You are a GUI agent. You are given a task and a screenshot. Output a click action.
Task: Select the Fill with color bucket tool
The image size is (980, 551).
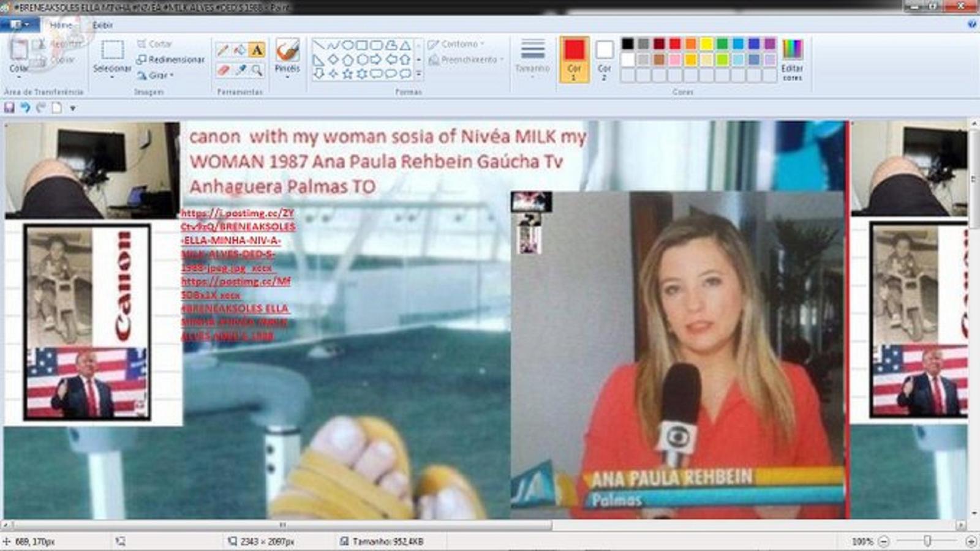(x=240, y=50)
